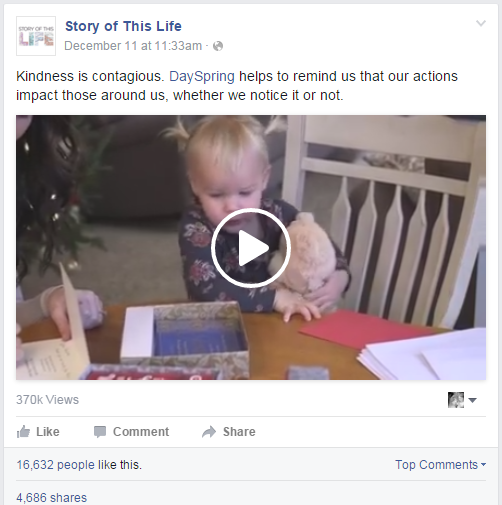
Task: Click the speech bubble comment icon
Action: (100, 432)
